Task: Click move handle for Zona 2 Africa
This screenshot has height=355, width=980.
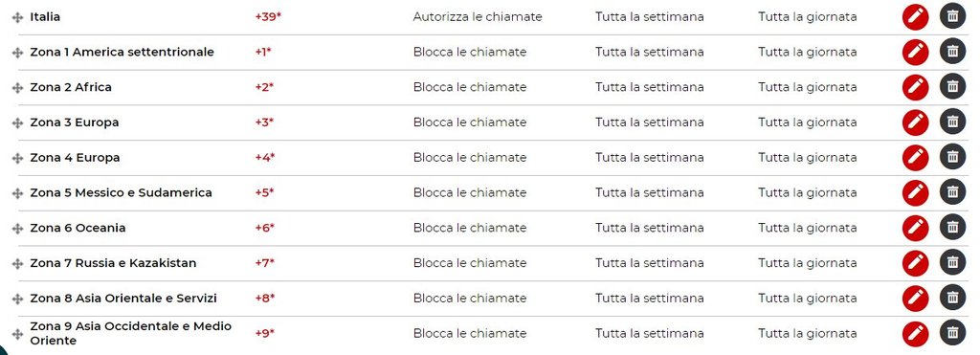Action: pos(17,88)
